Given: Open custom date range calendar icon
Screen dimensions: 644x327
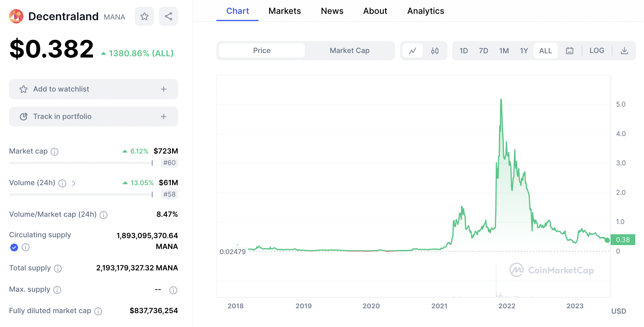Looking at the screenshot, I should point(570,51).
